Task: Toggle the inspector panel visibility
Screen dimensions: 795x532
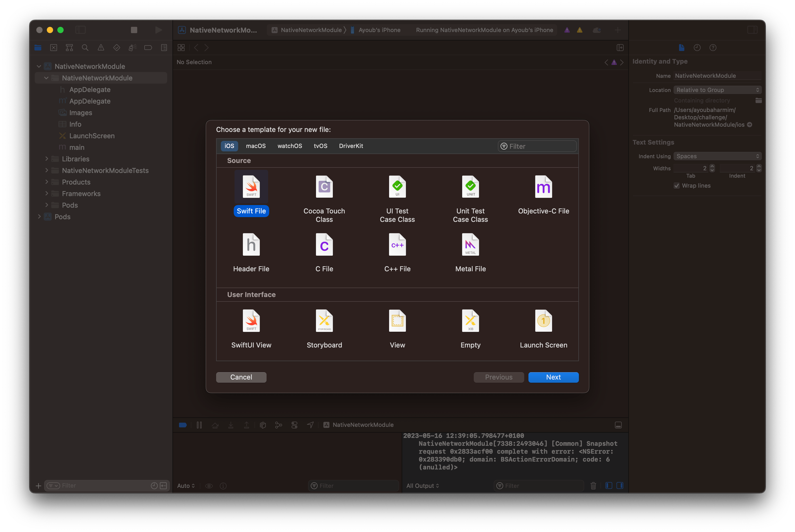Action: point(752,30)
